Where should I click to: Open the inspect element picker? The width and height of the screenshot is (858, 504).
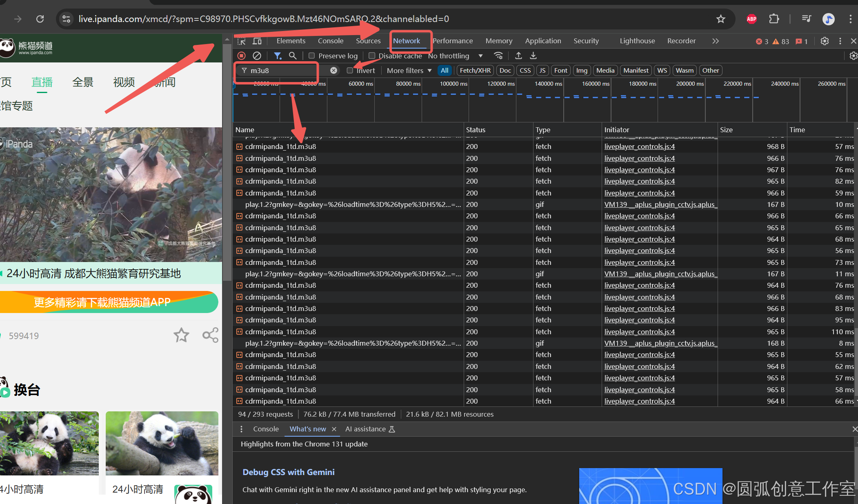pos(241,41)
